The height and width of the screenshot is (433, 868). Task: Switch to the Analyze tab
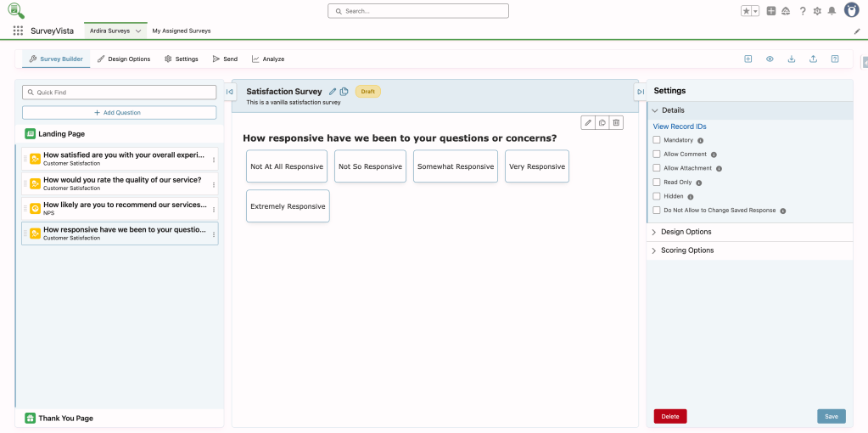tap(268, 59)
